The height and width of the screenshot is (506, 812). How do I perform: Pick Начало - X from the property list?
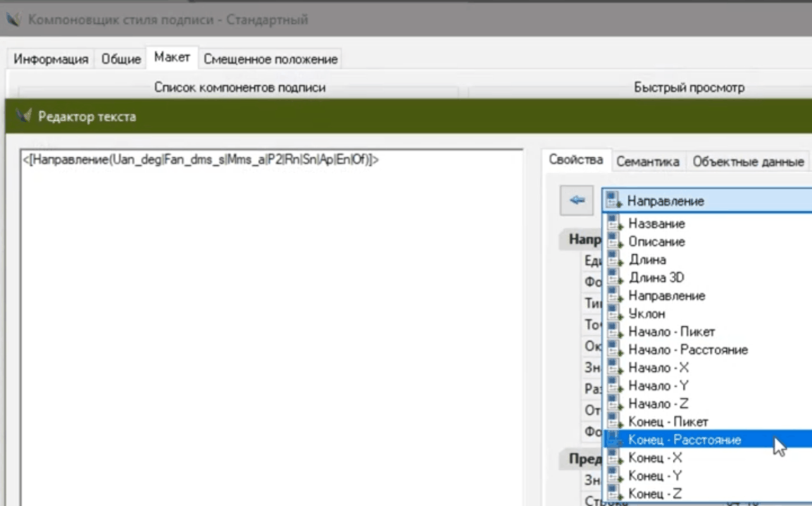pyautogui.click(x=658, y=367)
